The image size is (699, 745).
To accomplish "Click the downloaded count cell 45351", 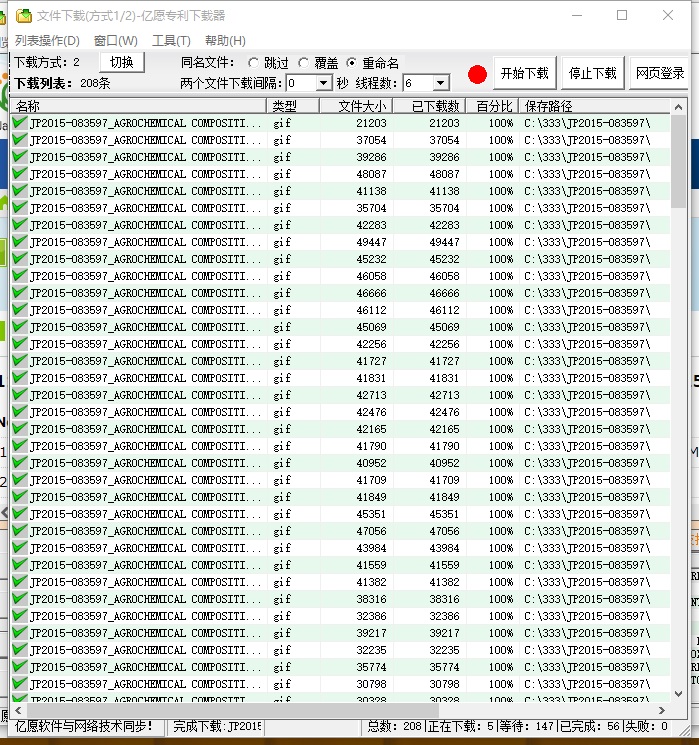I will pos(444,514).
